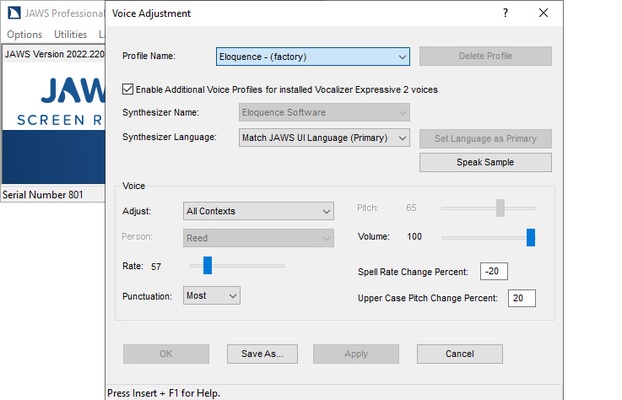Screen dimensions: 622x400
Task: Click the Person dropdown showing Reed
Action: pyautogui.click(x=258, y=238)
